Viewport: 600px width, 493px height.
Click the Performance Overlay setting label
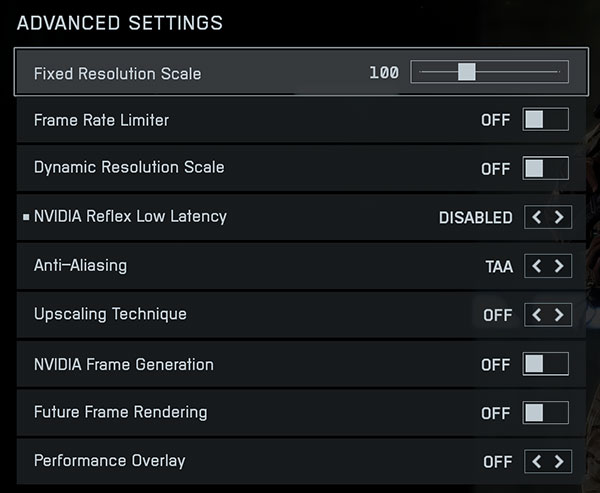point(109,461)
